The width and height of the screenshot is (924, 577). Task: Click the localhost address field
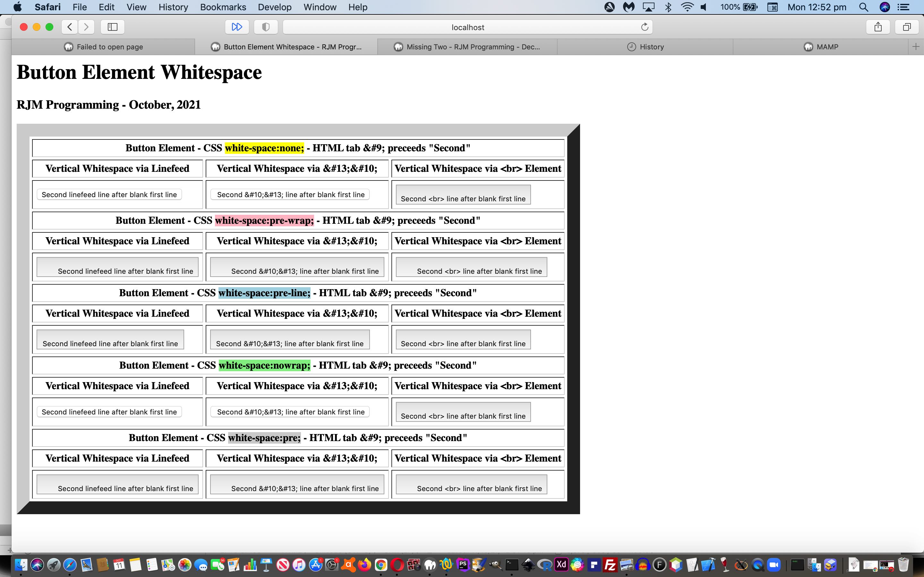[467, 27]
